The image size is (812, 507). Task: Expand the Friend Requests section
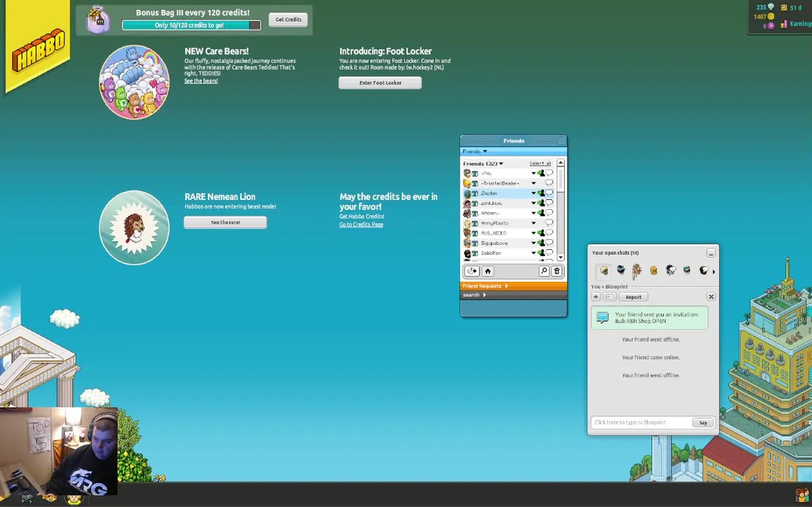coord(513,286)
